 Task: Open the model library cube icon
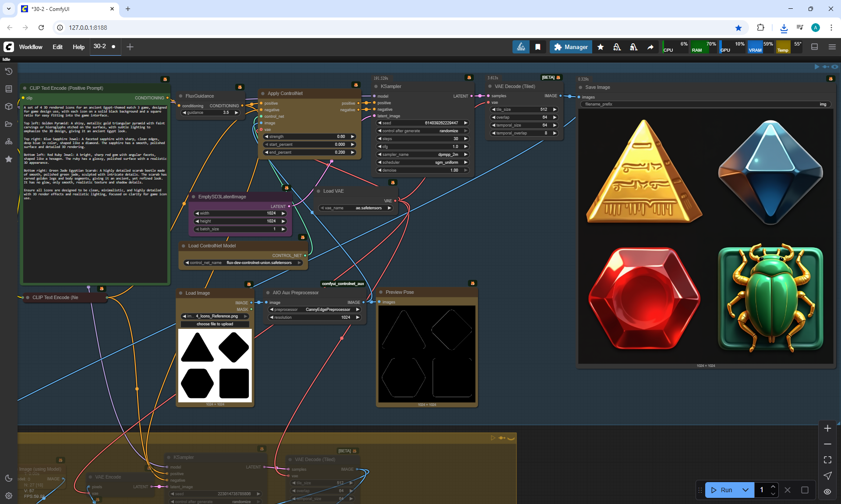[x=8, y=106]
